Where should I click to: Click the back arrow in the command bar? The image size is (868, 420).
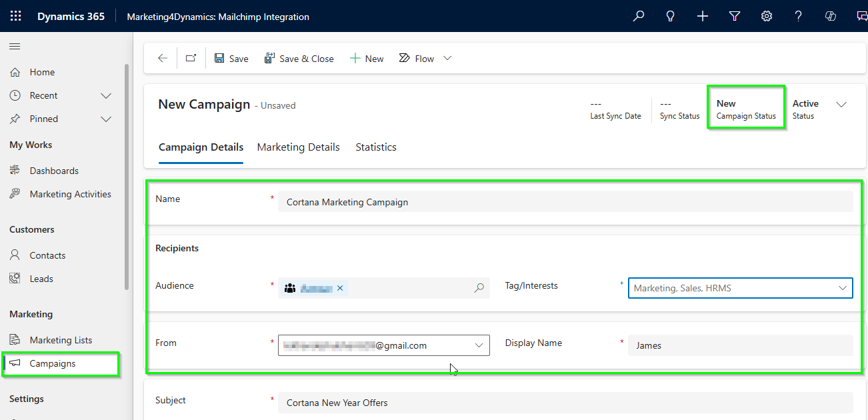click(161, 58)
